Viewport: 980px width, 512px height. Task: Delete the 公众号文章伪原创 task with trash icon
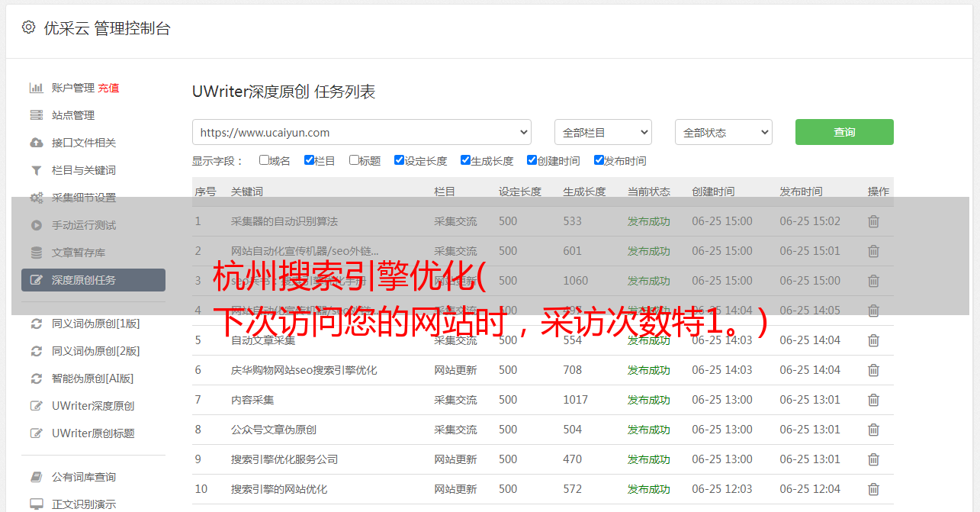(874, 430)
